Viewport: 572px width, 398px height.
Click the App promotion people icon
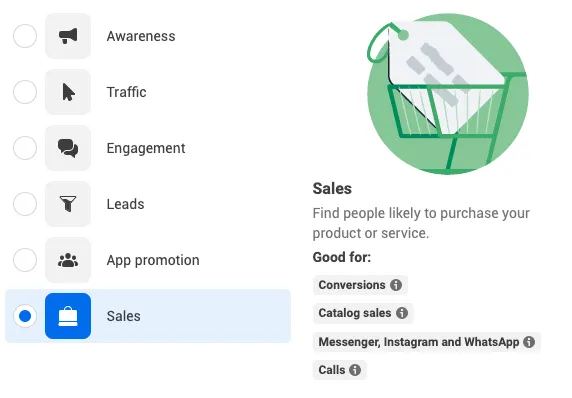[x=68, y=260]
